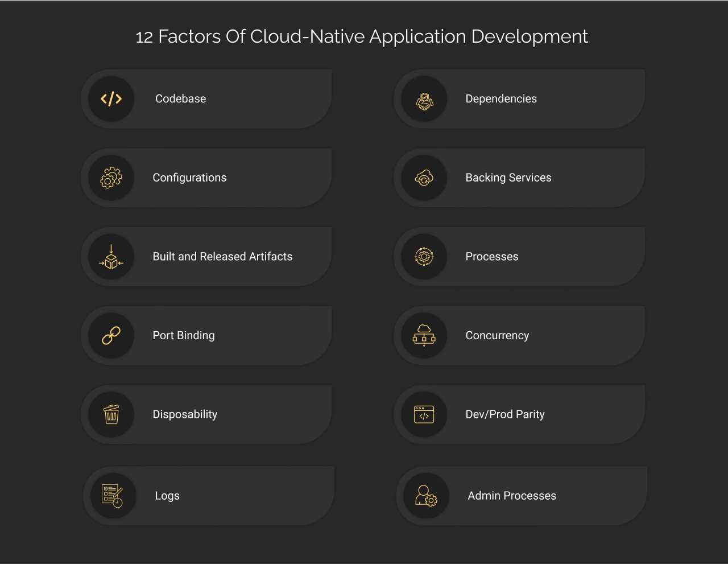Click the chain link Port Binding icon

pyautogui.click(x=111, y=335)
